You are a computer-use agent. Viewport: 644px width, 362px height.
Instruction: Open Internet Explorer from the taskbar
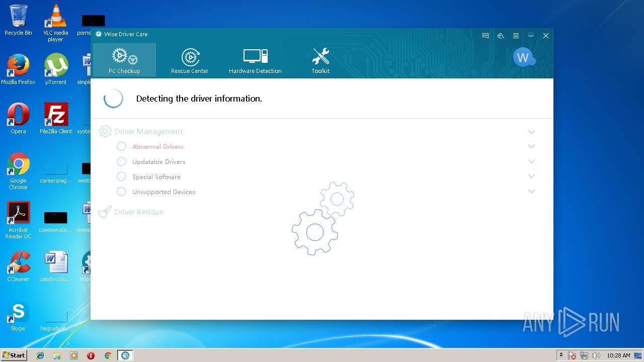[40, 355]
